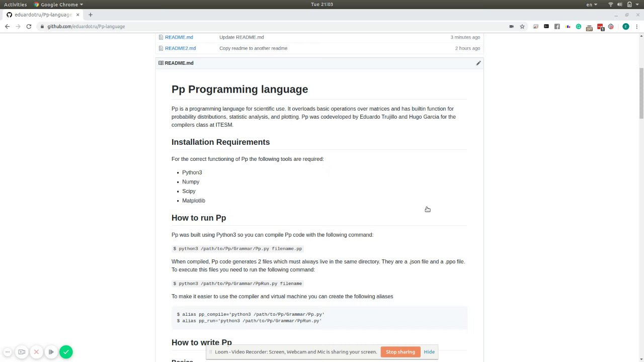644x362 pixels.
Task: Stop sharing the screen
Action: (400, 352)
